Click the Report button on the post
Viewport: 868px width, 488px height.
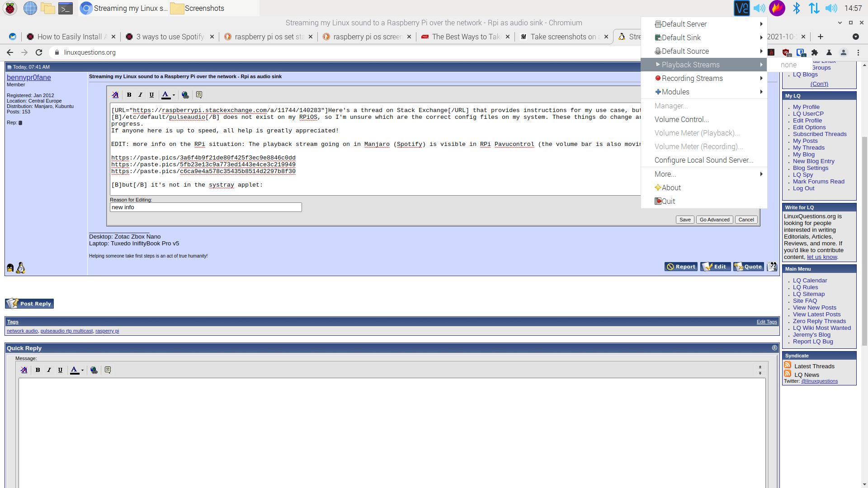tap(681, 267)
